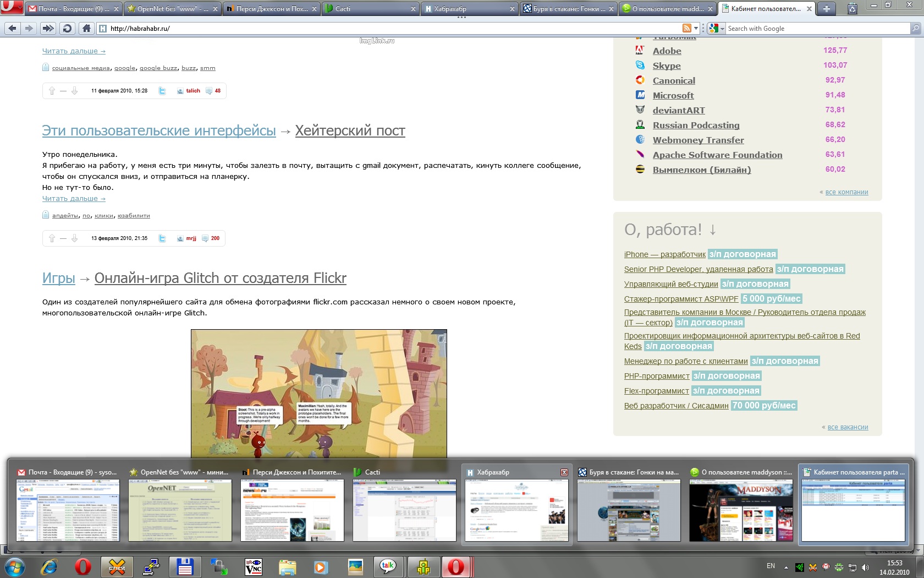The image size is (924, 578).
Task: Vote up the post by talich
Action: [x=52, y=91]
